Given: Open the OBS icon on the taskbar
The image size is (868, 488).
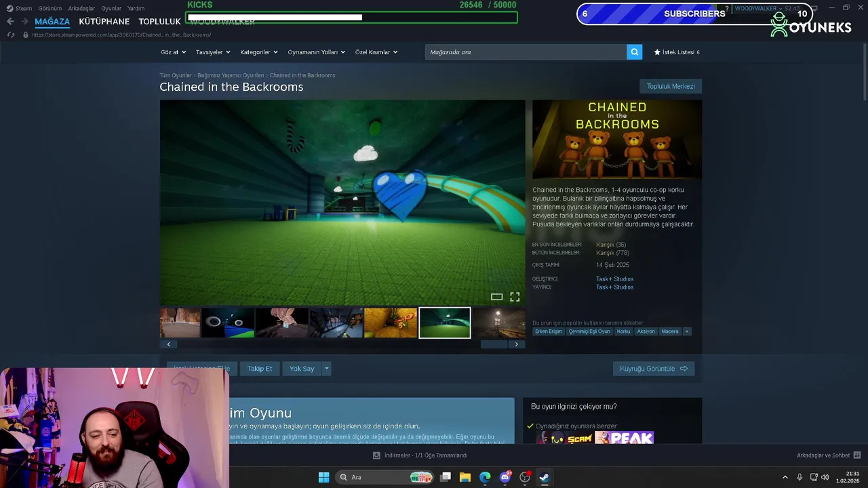Looking at the screenshot, I should [524, 477].
